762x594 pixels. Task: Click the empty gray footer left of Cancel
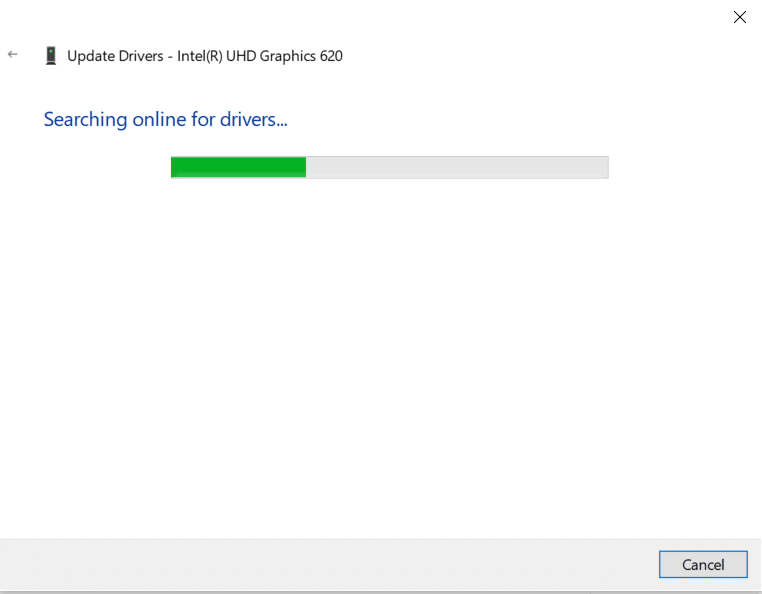click(x=330, y=565)
